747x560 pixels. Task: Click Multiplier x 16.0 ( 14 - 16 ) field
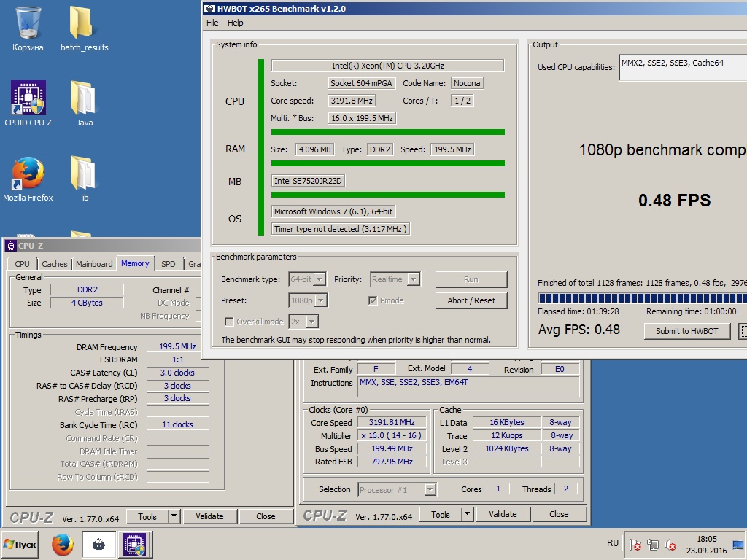point(392,436)
